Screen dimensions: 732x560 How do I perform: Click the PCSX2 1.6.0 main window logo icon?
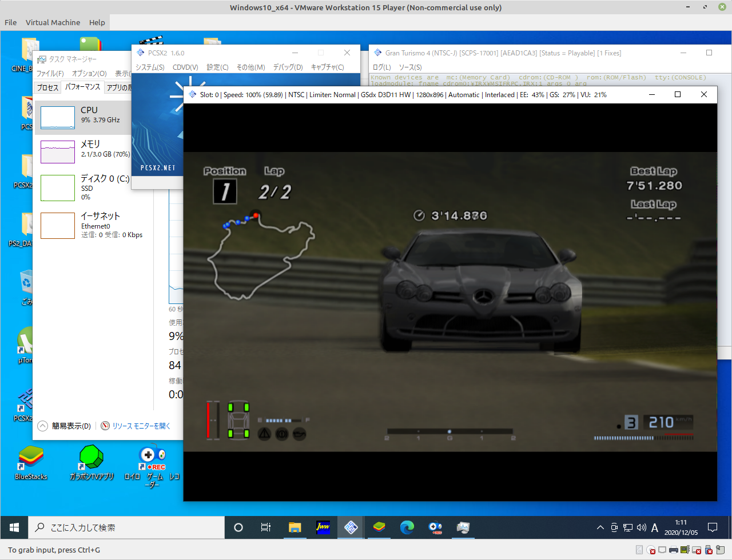(x=141, y=53)
